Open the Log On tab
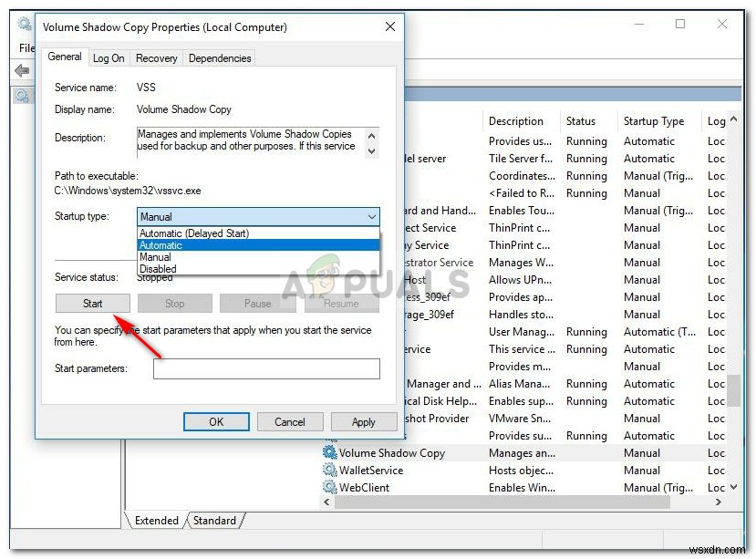Screen dimensions: 756x559 click(109, 58)
